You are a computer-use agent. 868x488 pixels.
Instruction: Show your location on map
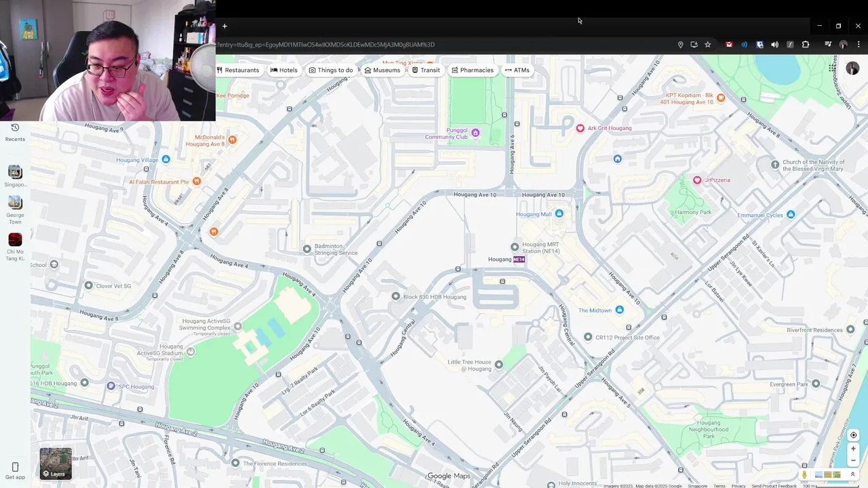(853, 435)
